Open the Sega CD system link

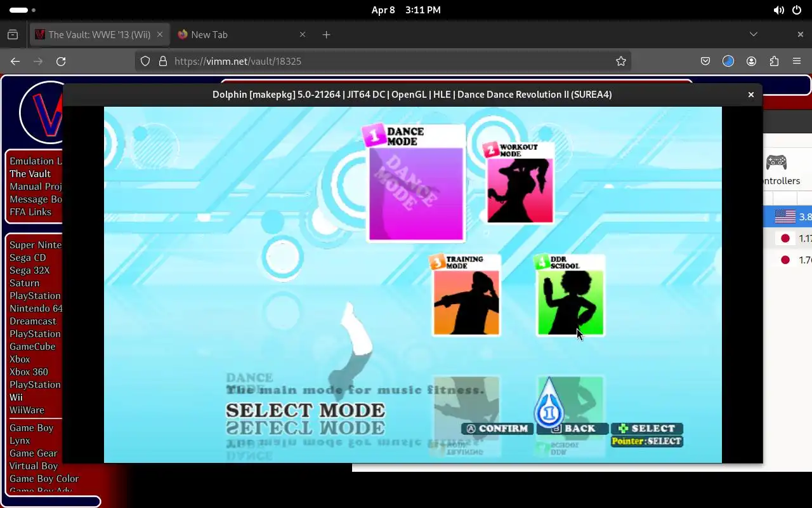point(28,257)
